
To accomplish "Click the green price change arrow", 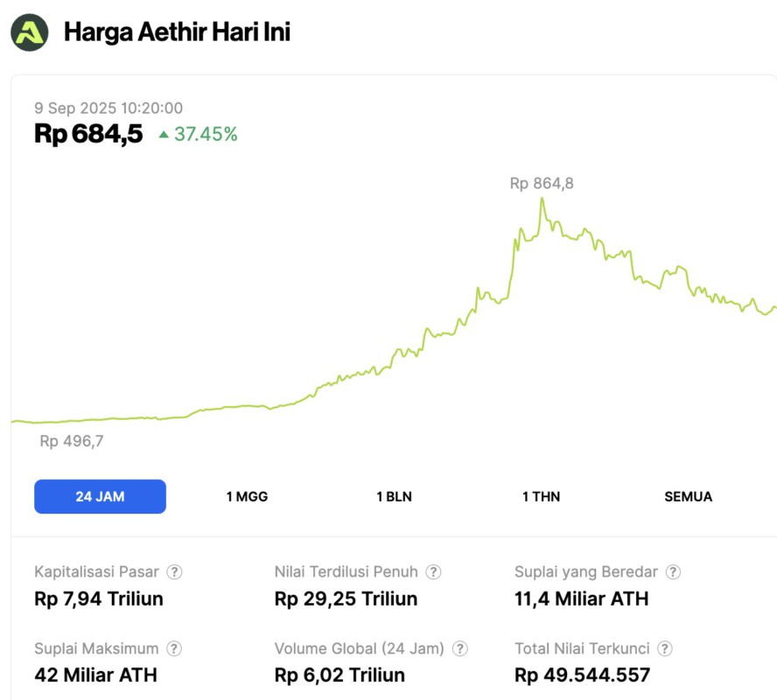I will [x=164, y=135].
